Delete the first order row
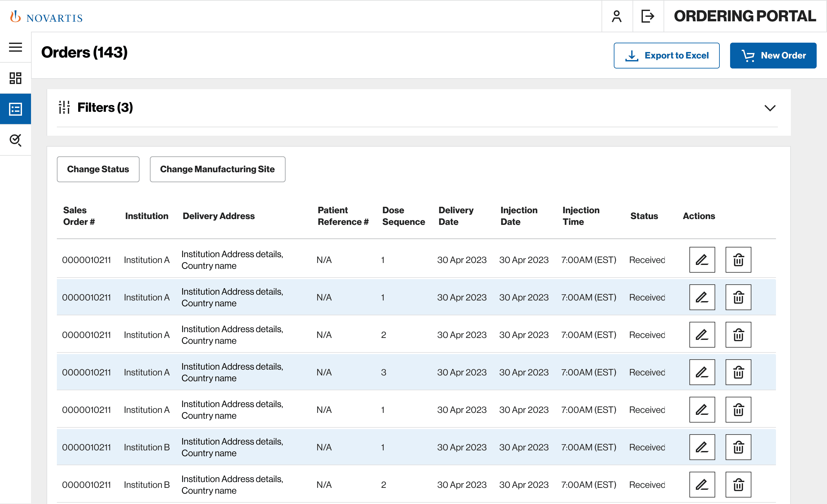This screenshot has height=504, width=827. tap(738, 260)
